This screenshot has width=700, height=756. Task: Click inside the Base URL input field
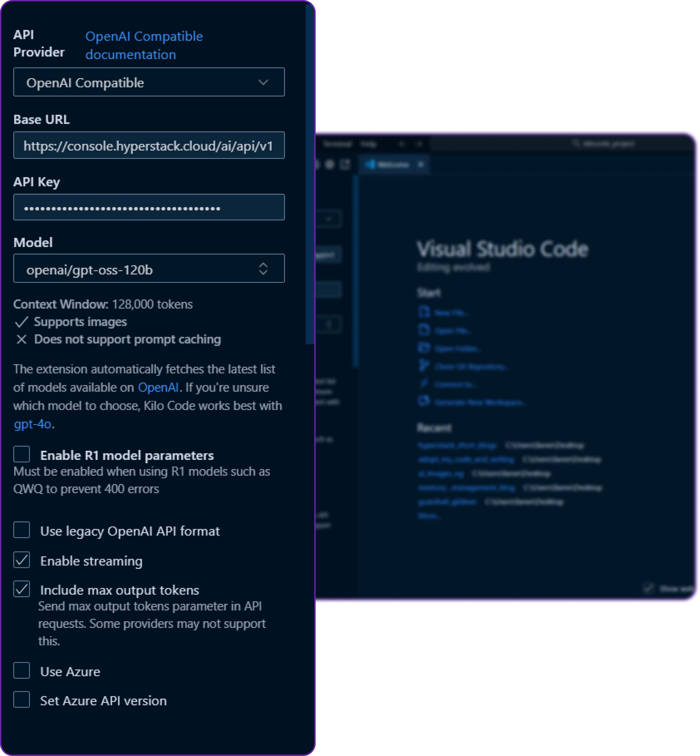point(149,145)
